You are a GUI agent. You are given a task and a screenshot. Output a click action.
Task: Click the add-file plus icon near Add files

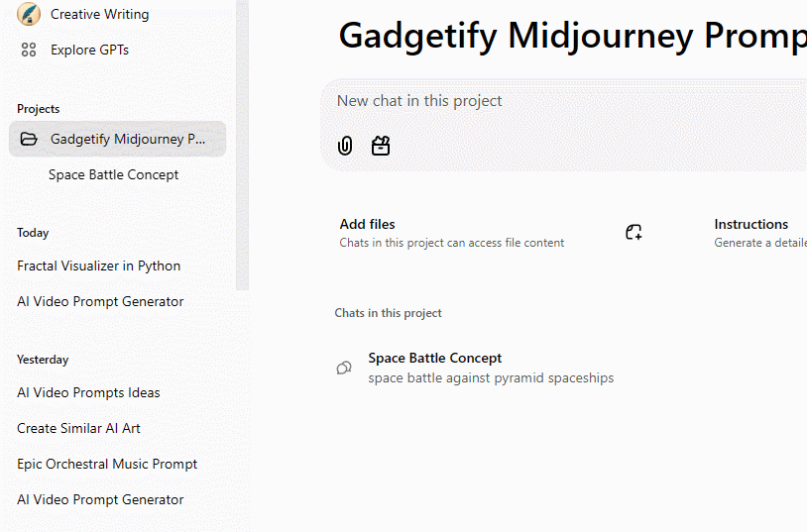[634, 233]
